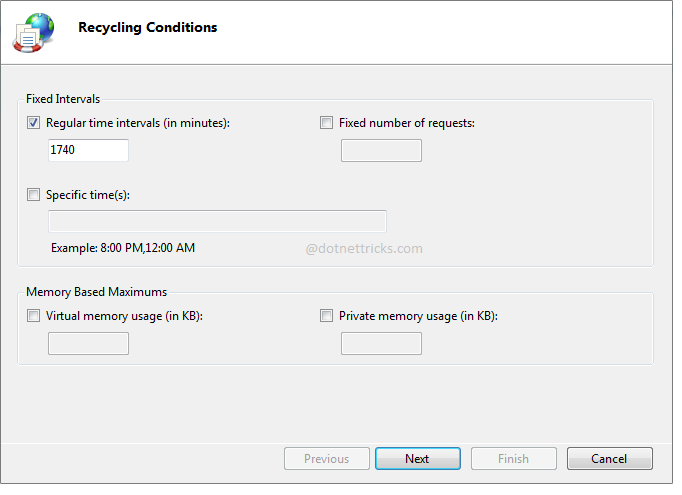Click the @dotnettricks.com watermark text
Image resolution: width=682 pixels, height=495 pixels.
pos(364,249)
